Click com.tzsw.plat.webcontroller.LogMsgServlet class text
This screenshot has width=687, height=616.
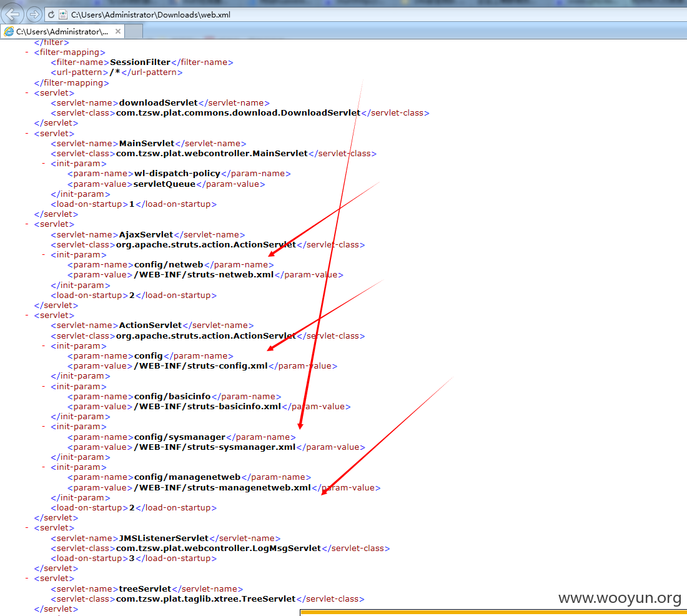click(x=219, y=548)
